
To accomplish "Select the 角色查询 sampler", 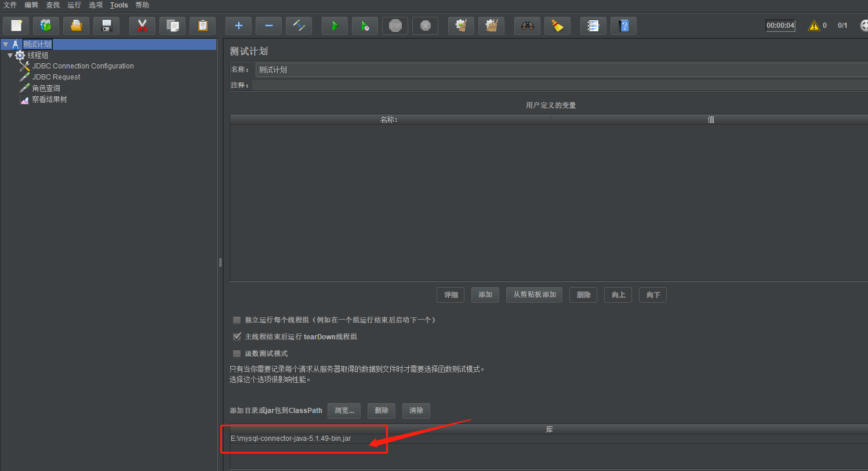I will (x=46, y=88).
